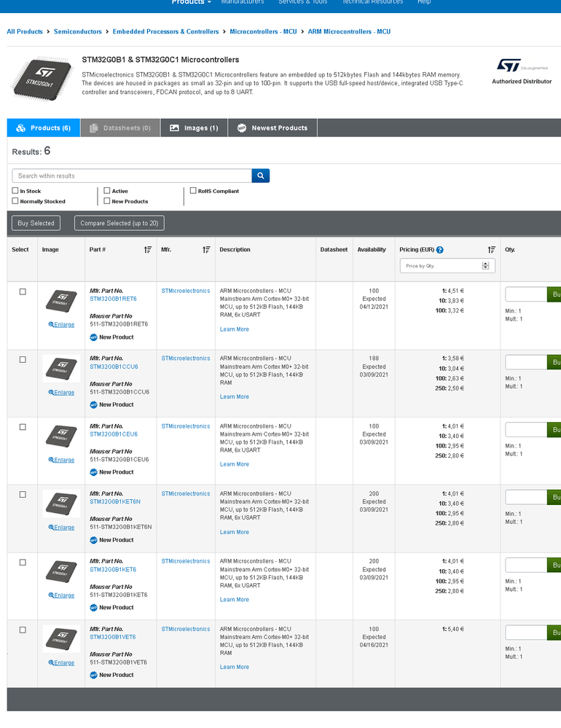Click Learn More for STM32G0B1KET6
The width and height of the screenshot is (561, 728).
[235, 600]
